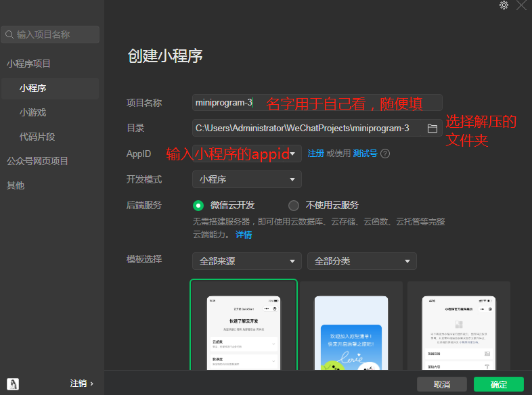Image resolution: width=532 pixels, height=395 pixels.
Task: Focus the 输入项目名称 search field
Action: (x=50, y=34)
